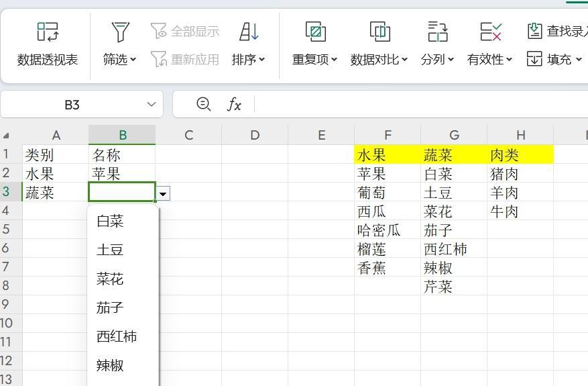Select column C header
This screenshot has height=386, width=588.
pos(188,135)
